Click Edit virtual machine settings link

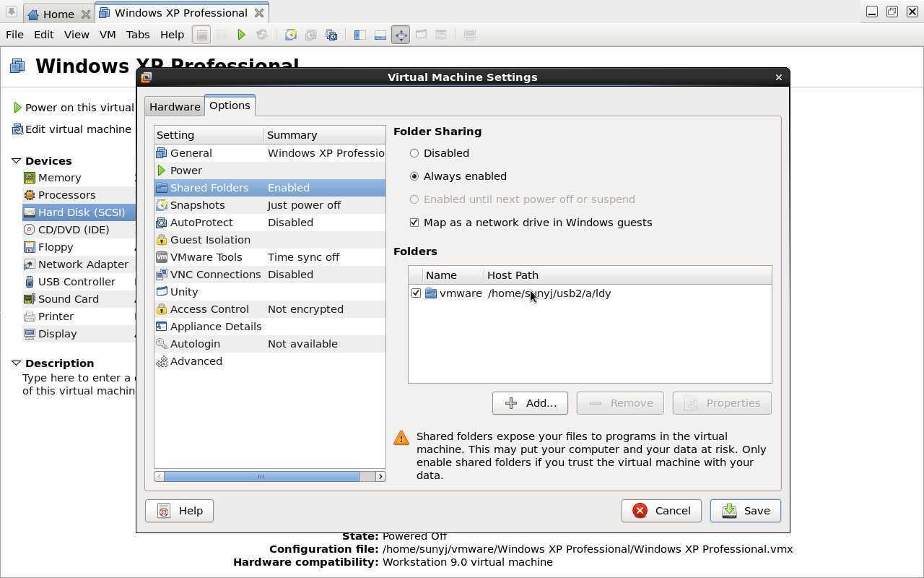coord(78,129)
